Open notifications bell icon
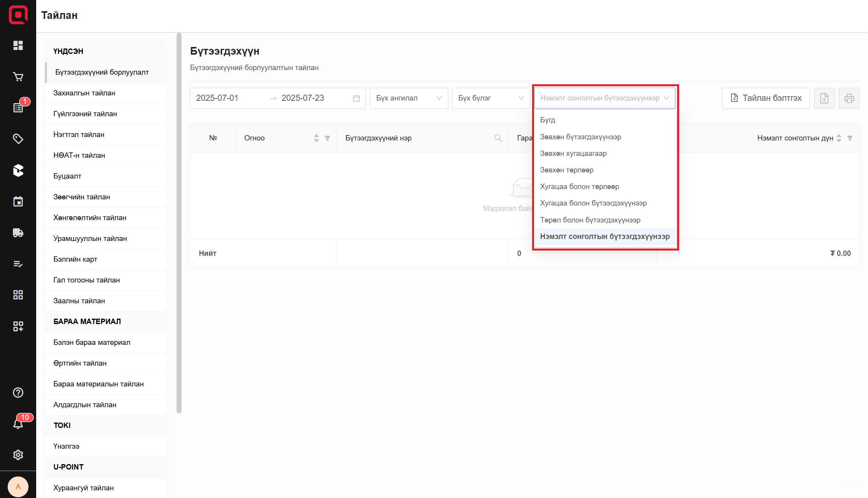The width and height of the screenshot is (868, 498). [18, 424]
